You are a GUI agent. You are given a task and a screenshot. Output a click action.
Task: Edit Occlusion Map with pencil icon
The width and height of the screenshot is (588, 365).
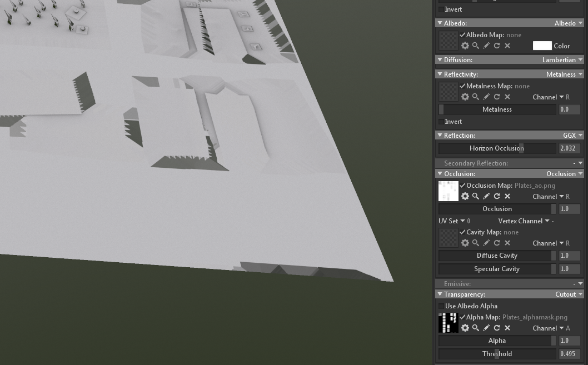(486, 196)
